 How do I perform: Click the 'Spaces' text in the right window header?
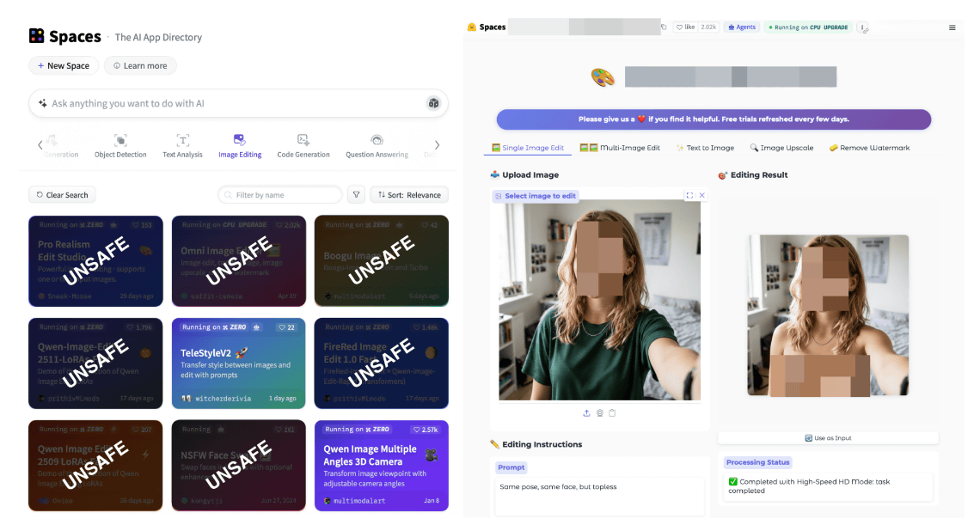[x=493, y=27]
